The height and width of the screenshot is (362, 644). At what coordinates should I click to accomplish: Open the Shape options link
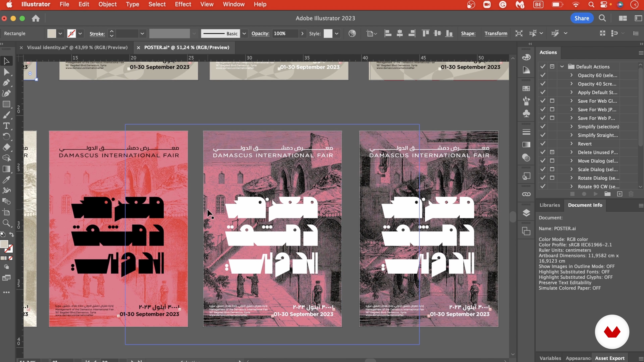(x=468, y=34)
